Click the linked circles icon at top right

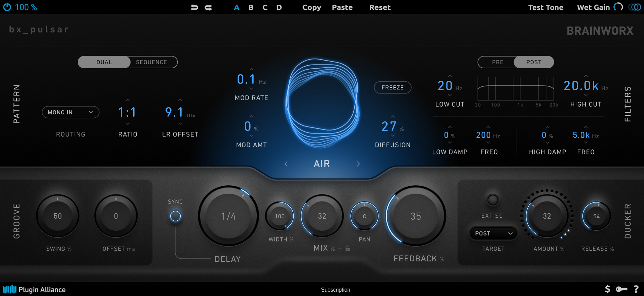click(635, 7)
